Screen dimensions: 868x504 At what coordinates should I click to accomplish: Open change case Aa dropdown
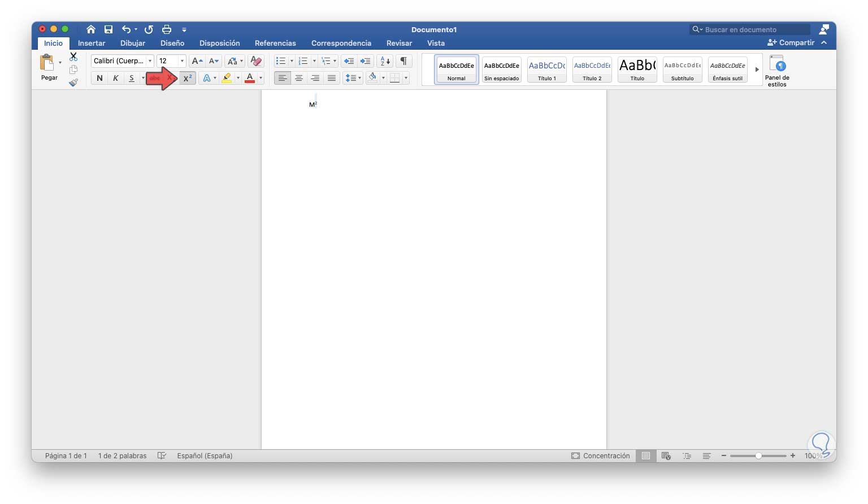pos(235,61)
